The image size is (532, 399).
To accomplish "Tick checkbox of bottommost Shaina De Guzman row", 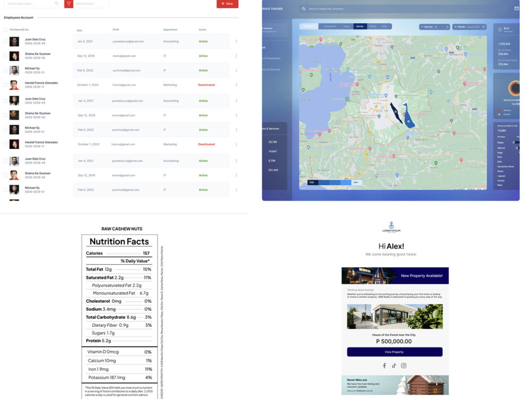I will (x=5, y=176).
